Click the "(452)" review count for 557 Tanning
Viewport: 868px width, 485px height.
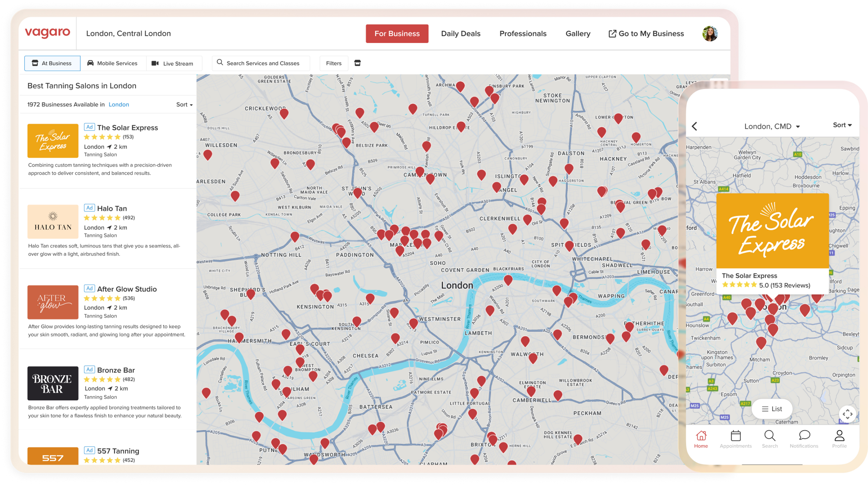coord(129,460)
